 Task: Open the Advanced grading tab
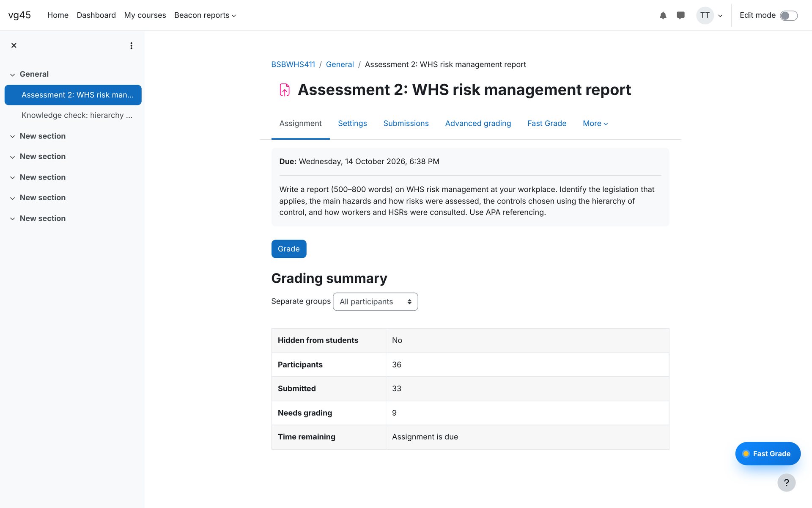click(x=478, y=124)
